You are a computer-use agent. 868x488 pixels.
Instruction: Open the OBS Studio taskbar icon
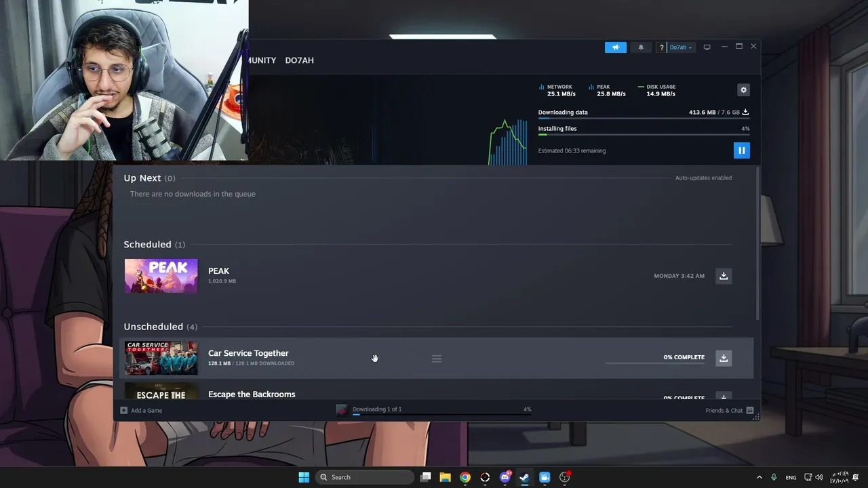pos(565,477)
